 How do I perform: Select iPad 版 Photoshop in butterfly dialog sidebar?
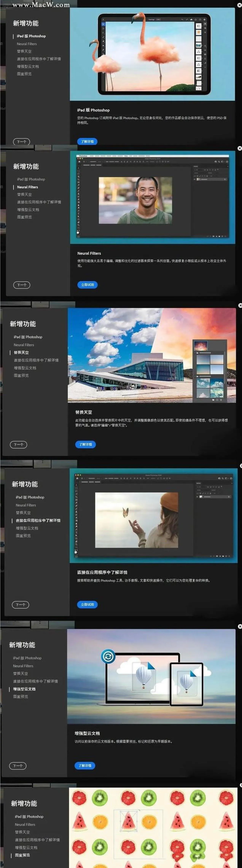pyautogui.click(x=30, y=497)
